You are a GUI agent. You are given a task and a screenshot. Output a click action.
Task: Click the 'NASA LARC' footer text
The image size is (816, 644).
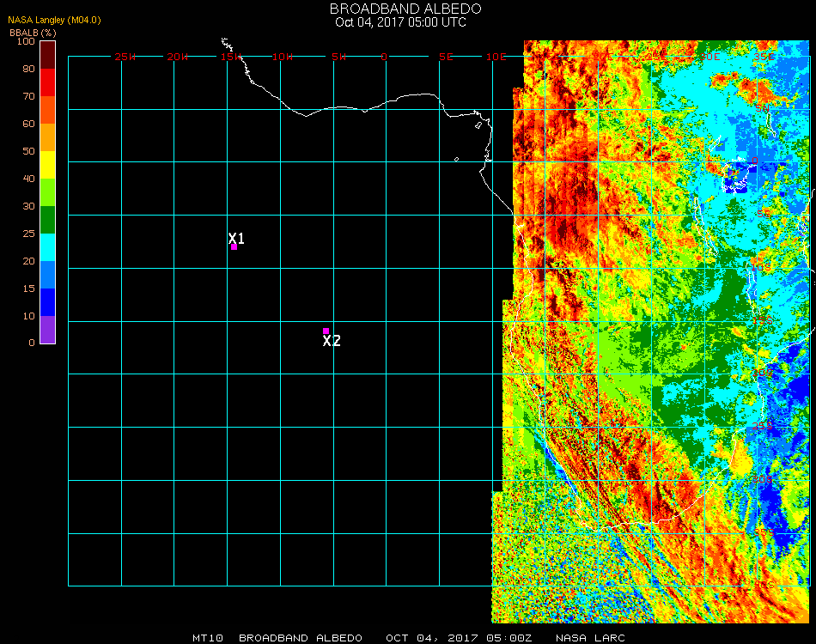(x=590, y=638)
